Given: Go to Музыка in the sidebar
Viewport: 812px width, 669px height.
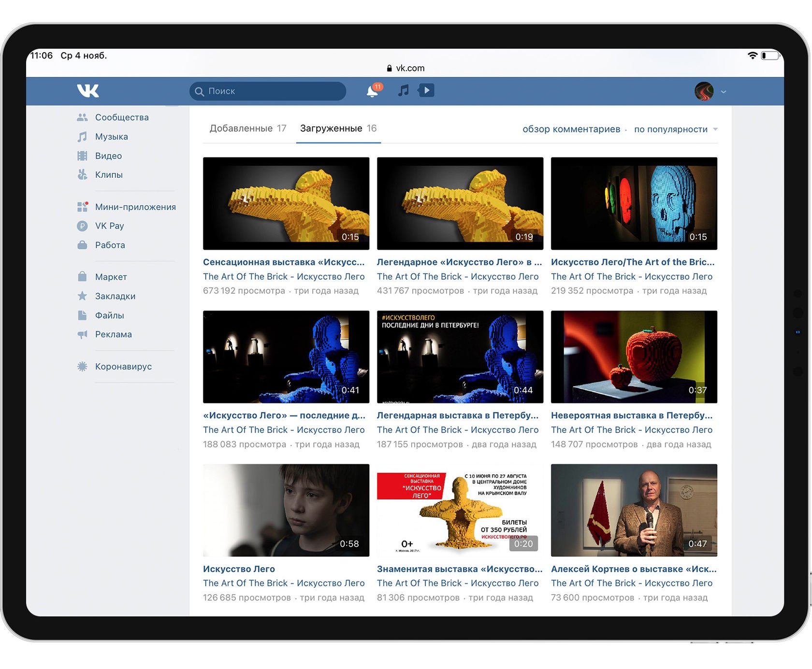Looking at the screenshot, I should (x=112, y=137).
